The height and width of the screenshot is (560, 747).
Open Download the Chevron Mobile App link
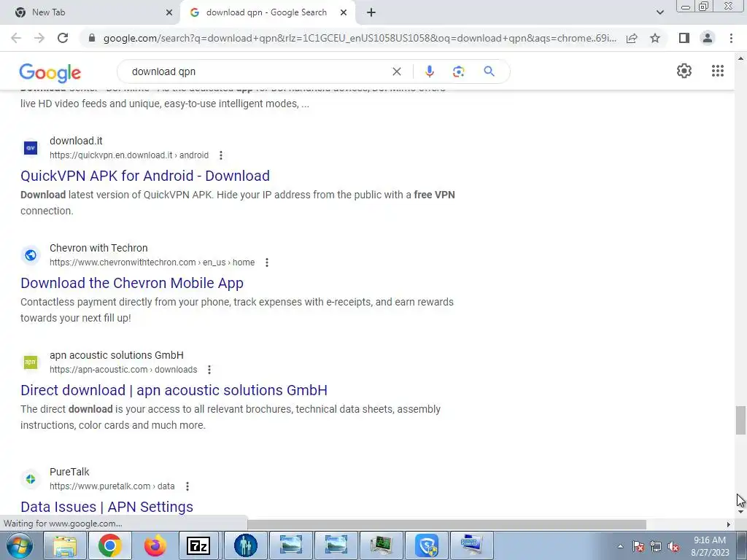tap(132, 283)
